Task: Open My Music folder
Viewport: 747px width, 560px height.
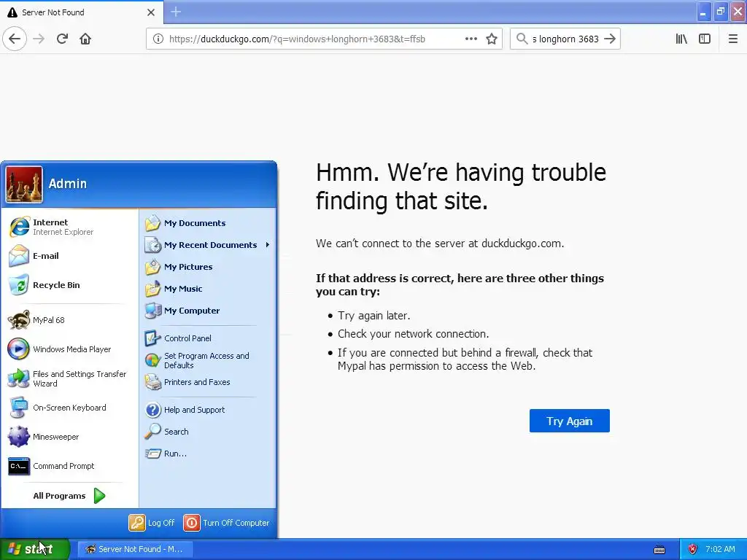Action: (208, 289)
